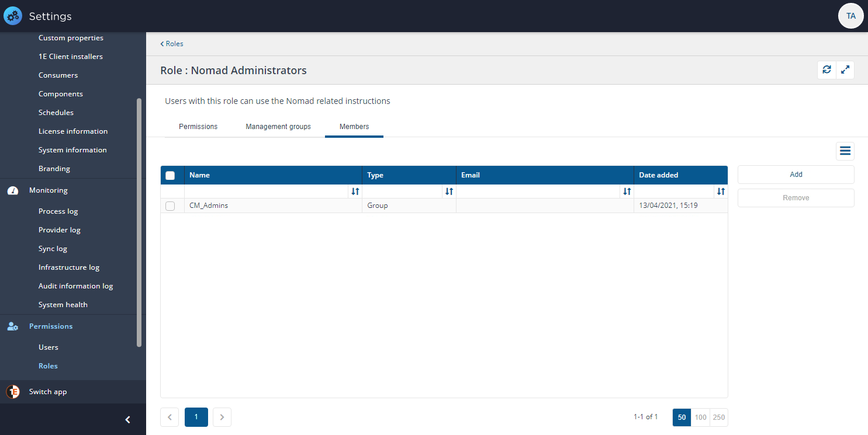Click the Name column header
868x435 pixels.
click(273, 175)
